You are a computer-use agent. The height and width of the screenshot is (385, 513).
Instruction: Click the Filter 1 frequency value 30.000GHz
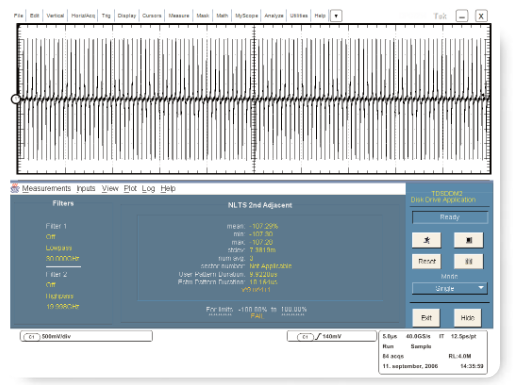click(x=62, y=258)
